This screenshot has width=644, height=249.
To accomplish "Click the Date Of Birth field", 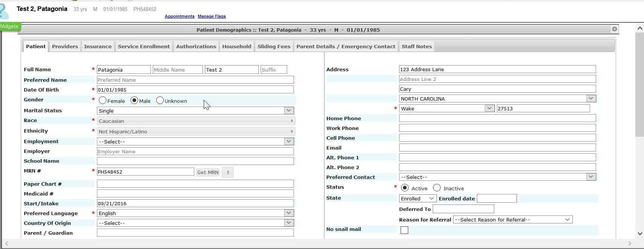I will point(195,90).
